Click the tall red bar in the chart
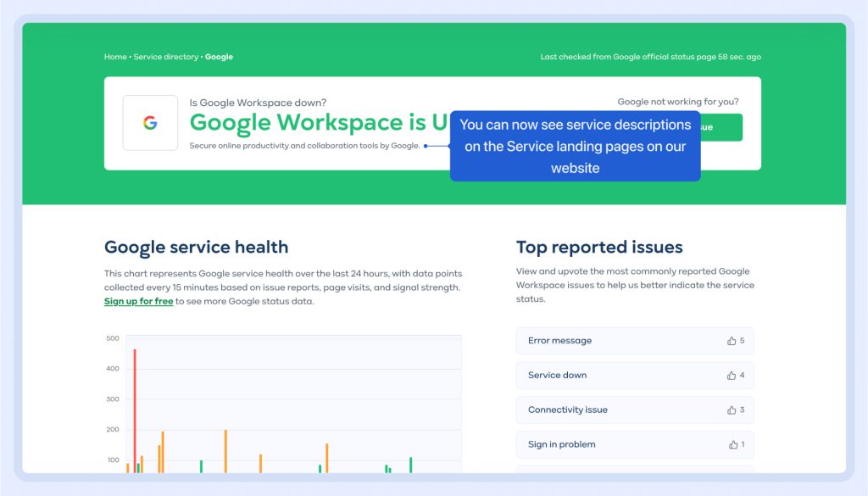868x496 pixels. click(x=135, y=407)
